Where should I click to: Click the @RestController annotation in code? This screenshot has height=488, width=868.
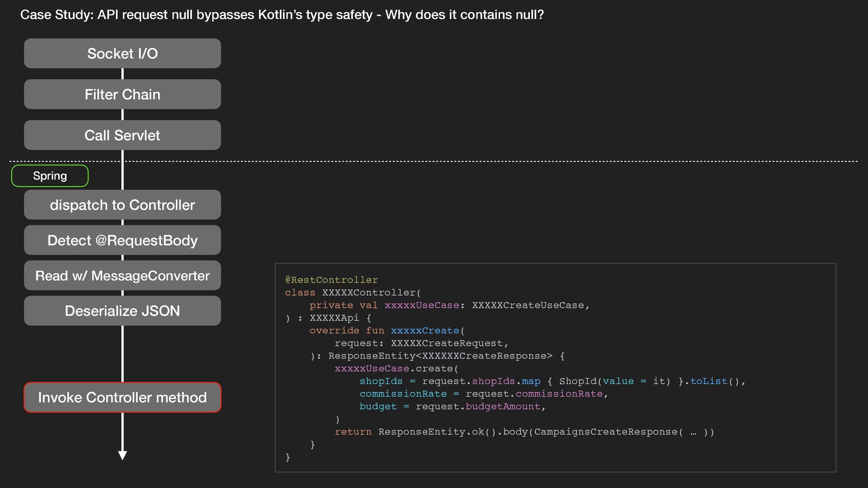(331, 280)
